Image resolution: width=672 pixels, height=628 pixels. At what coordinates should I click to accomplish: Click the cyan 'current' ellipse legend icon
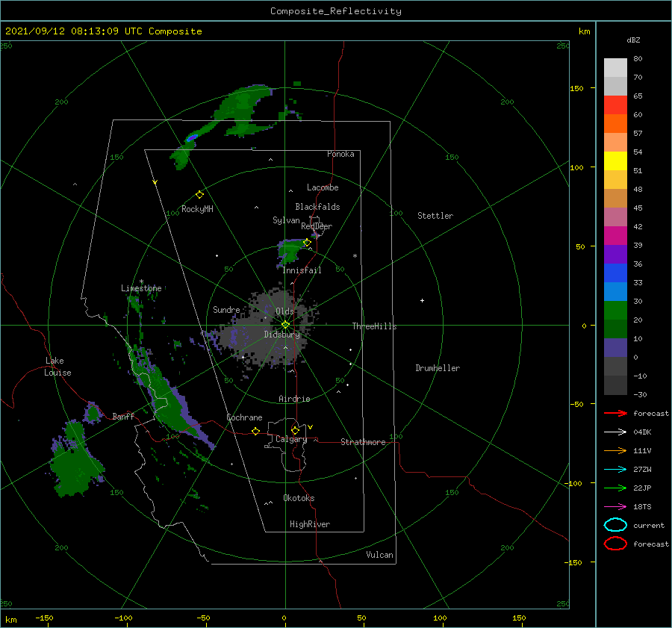(x=615, y=525)
